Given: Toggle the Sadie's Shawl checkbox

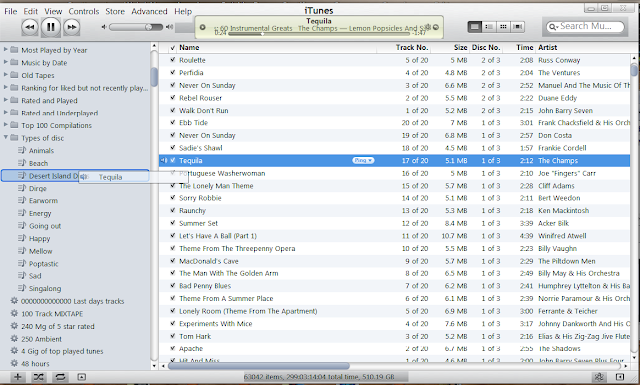Looking at the screenshot, I should click(x=173, y=148).
